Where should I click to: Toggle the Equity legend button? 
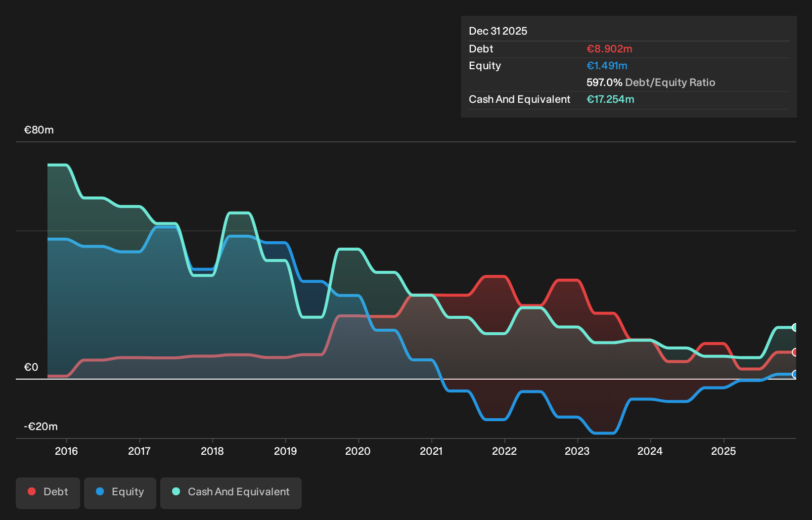pyautogui.click(x=120, y=493)
